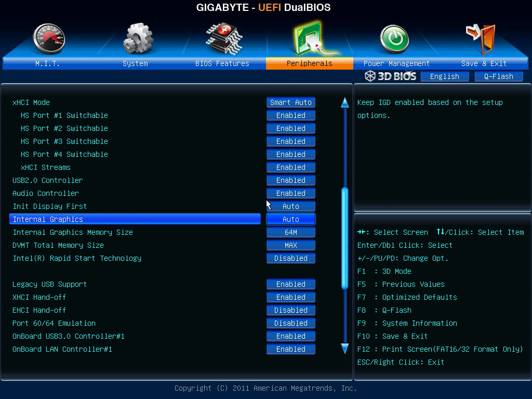532x399 pixels.
Task: Click the Save & Exit door icon
Action: tap(481, 38)
